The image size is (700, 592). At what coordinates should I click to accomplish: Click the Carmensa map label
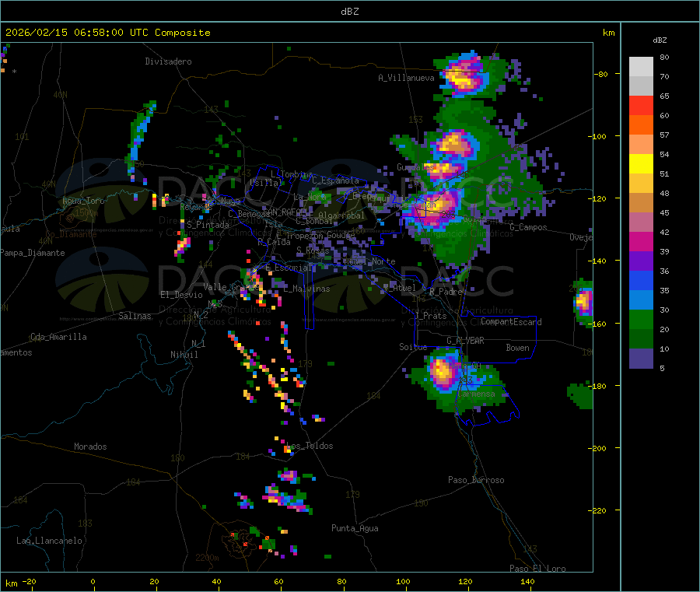click(476, 394)
